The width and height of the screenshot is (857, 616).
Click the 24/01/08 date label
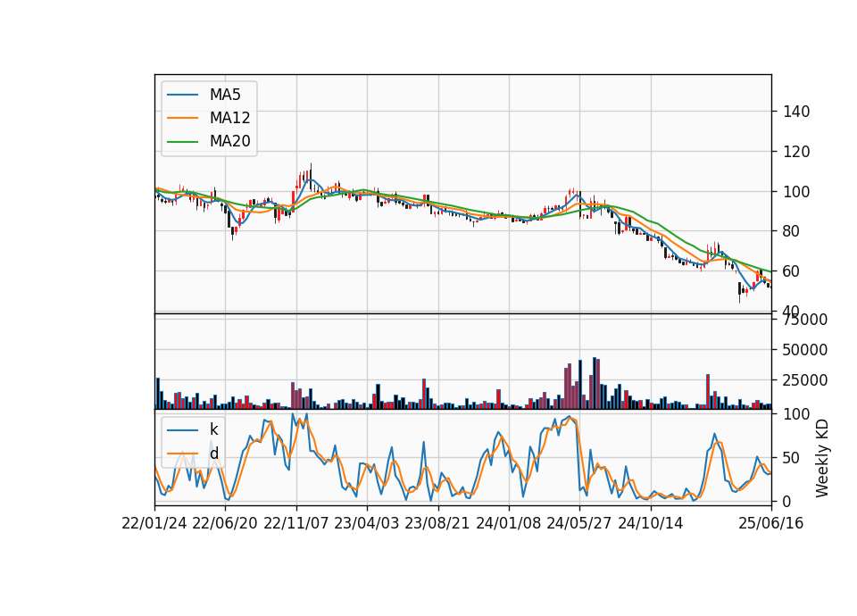pyautogui.click(x=508, y=523)
